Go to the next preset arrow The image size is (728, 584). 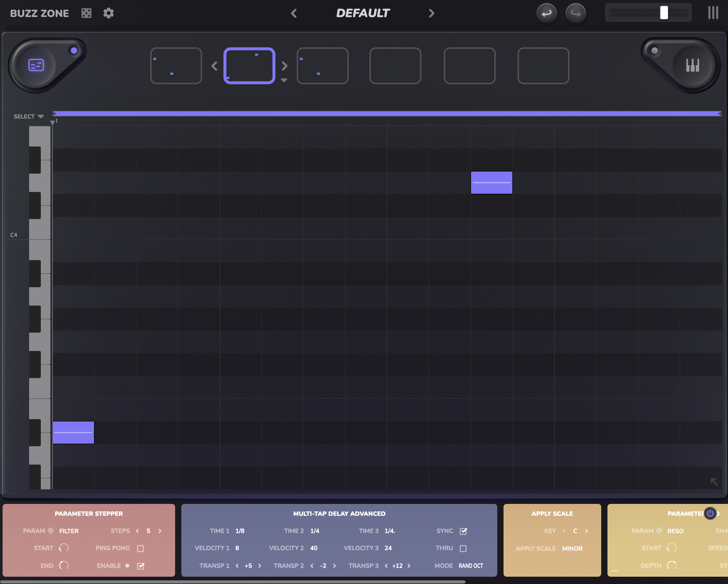(x=432, y=13)
